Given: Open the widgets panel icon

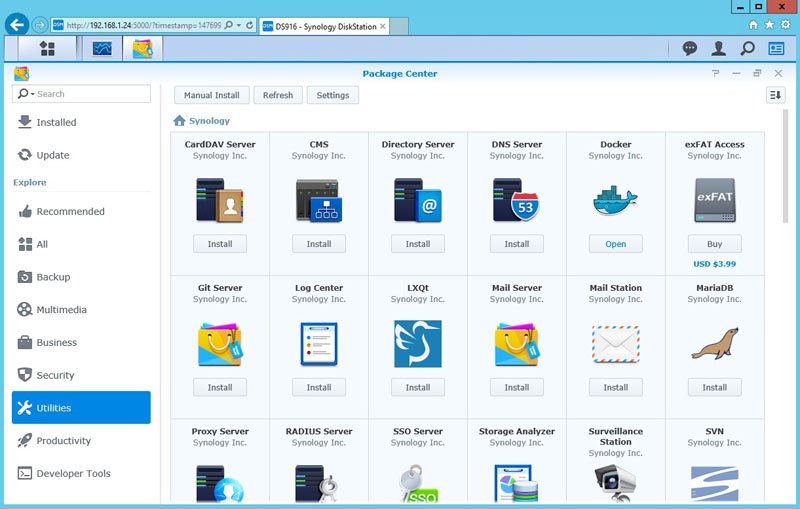Looking at the screenshot, I should click(x=777, y=48).
